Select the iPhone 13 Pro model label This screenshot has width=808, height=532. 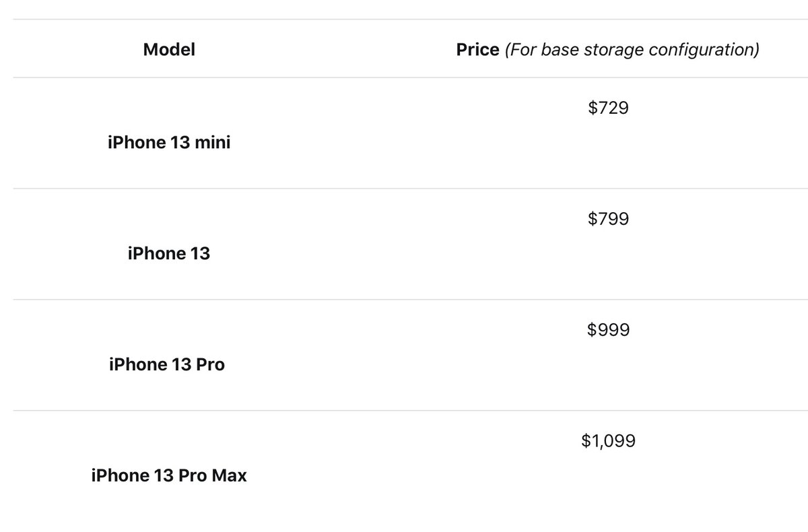pos(167,365)
